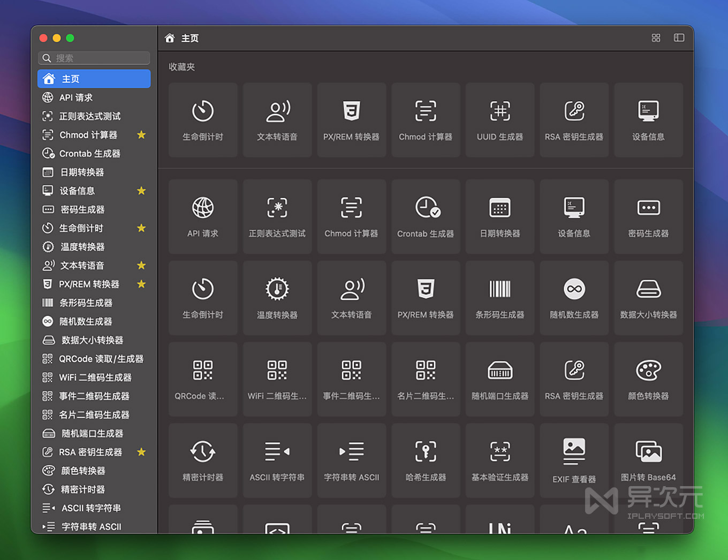The width and height of the screenshot is (728, 560).
Task: Open the 温度转换器 tool icon
Action: point(277,298)
